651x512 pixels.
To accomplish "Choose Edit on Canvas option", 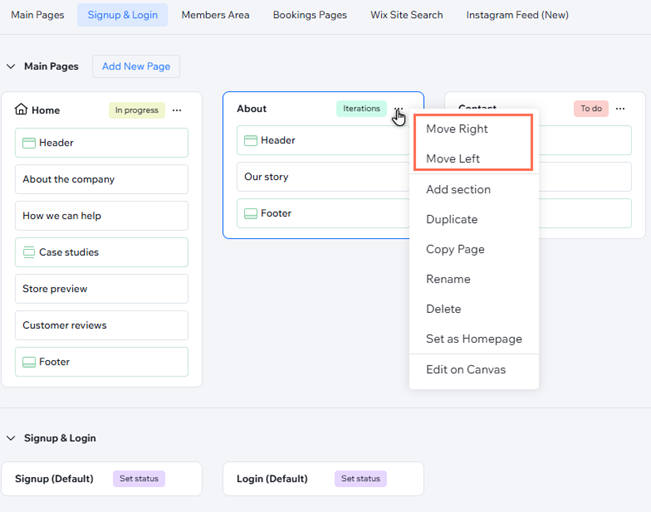I will point(474,370).
